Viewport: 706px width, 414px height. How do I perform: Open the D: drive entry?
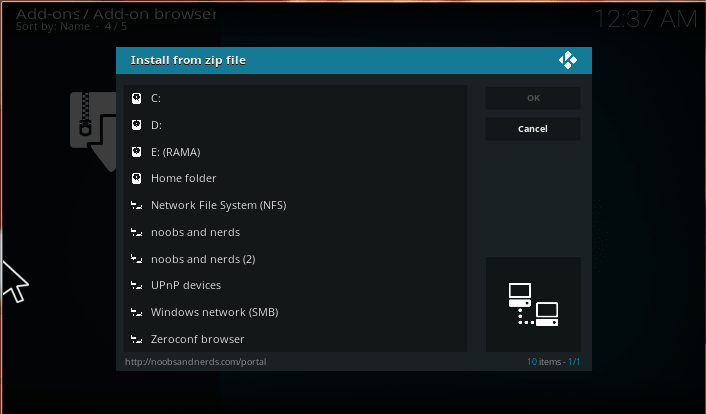pyautogui.click(x=295, y=125)
